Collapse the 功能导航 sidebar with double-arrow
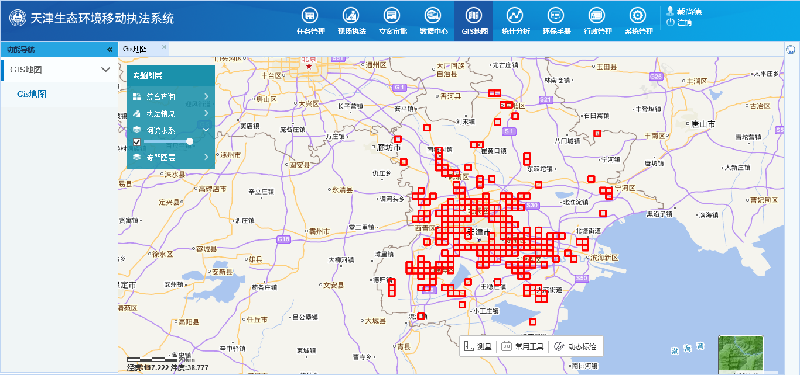The width and height of the screenshot is (800, 375). pos(109,49)
